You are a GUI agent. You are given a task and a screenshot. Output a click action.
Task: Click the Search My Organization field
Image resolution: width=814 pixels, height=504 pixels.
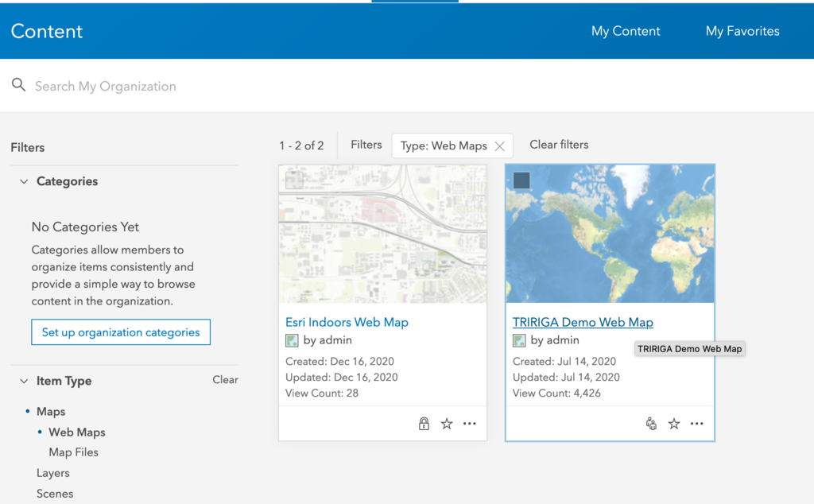[407, 86]
